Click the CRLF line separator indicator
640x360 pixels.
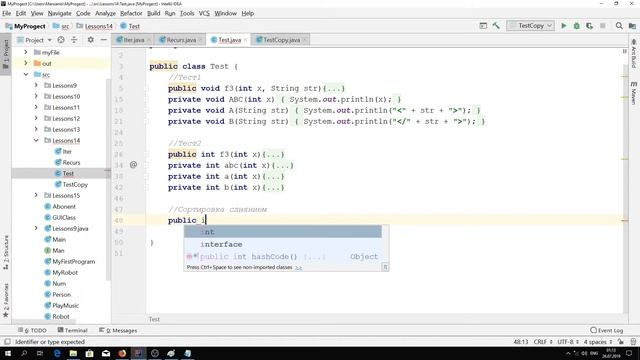point(543,342)
